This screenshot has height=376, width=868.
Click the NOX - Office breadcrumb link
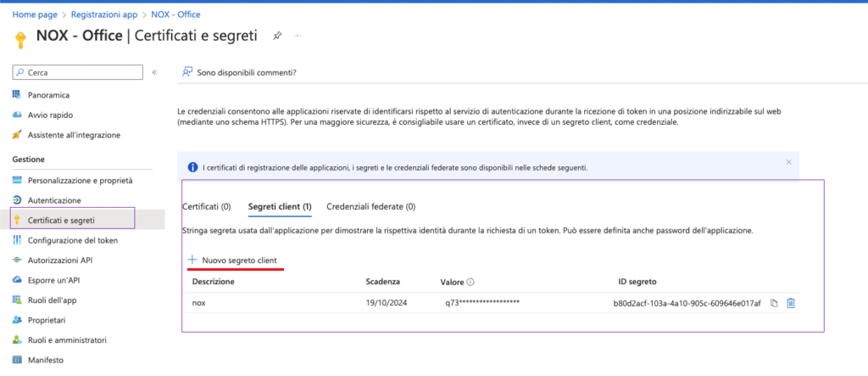[175, 14]
